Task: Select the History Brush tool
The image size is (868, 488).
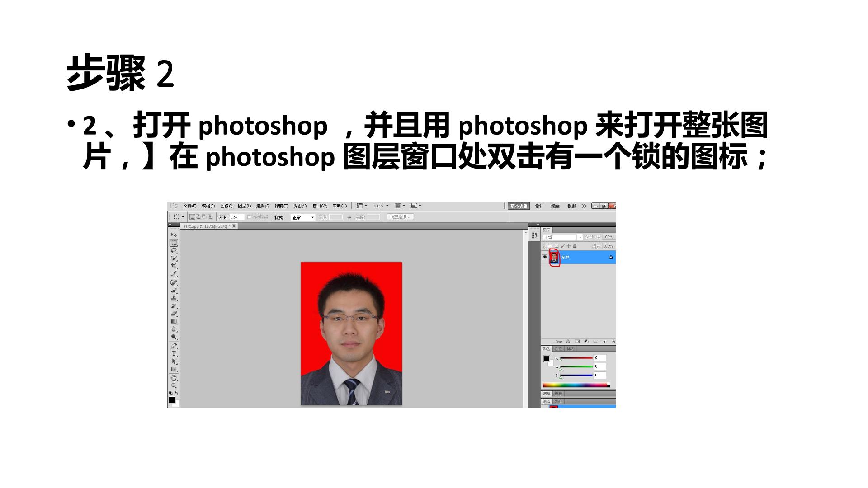Action: (174, 305)
